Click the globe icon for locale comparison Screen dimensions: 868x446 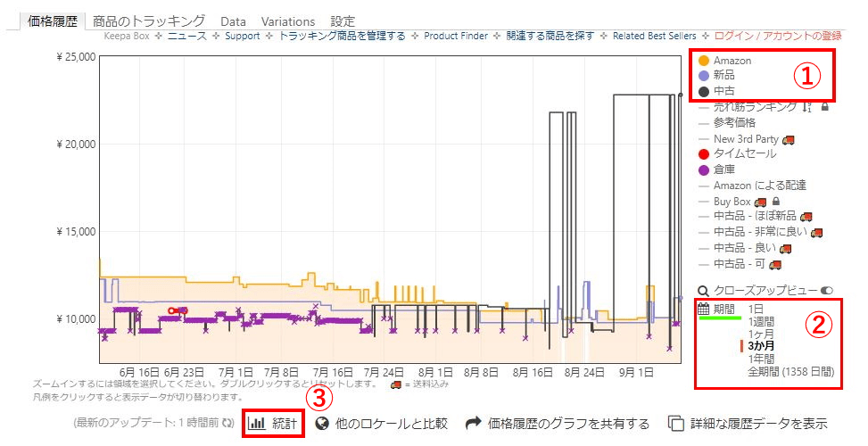(x=322, y=423)
